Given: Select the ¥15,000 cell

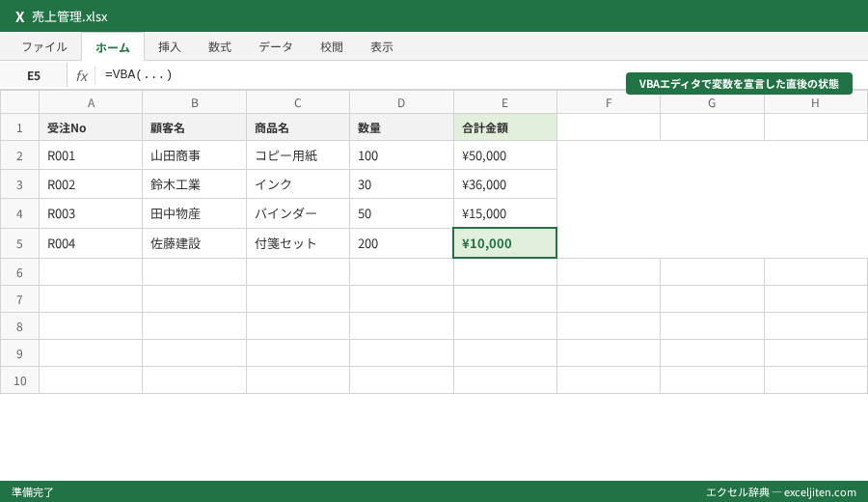Looking at the screenshot, I should (504, 213).
